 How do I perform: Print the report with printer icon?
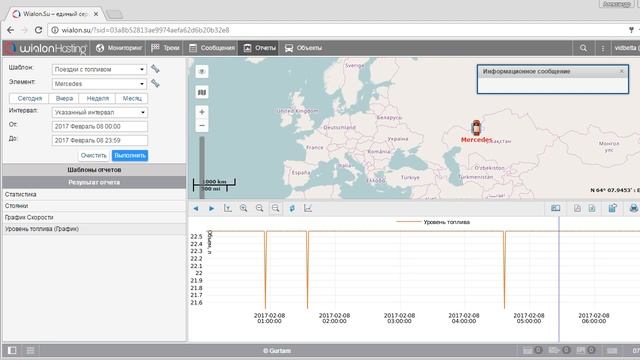pos(633,208)
